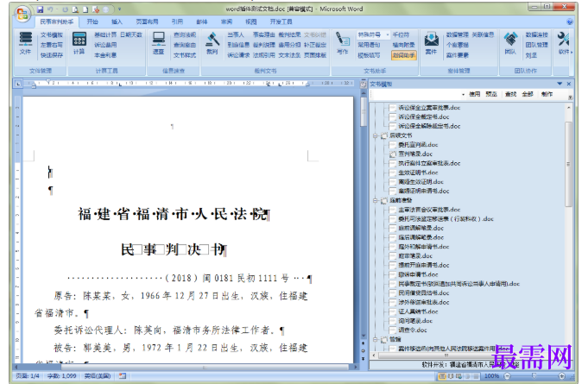The image size is (588, 384).
Task: Switch to Outline view
Action: (x=467, y=375)
